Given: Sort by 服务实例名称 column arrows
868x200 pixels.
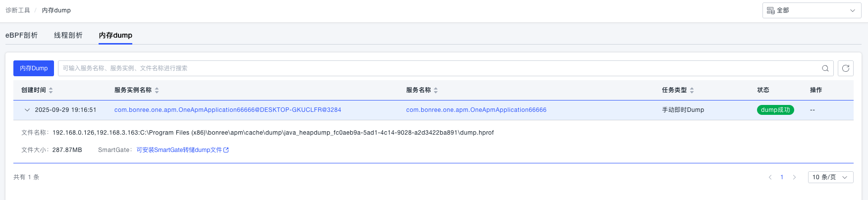Looking at the screenshot, I should (157, 90).
